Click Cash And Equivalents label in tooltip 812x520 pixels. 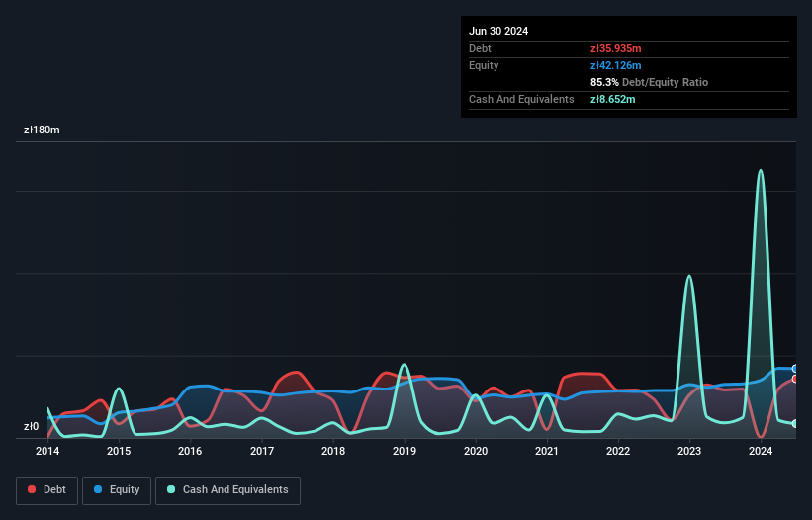tap(521, 99)
